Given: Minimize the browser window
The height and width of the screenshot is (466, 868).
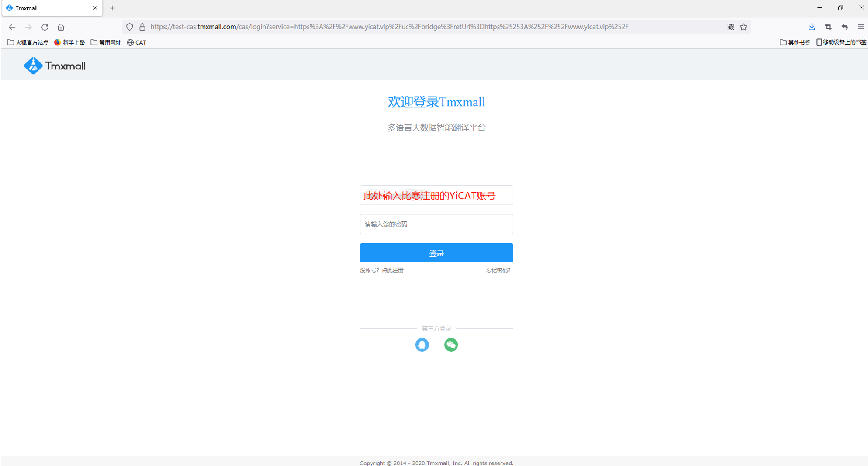Looking at the screenshot, I should click(820, 8).
